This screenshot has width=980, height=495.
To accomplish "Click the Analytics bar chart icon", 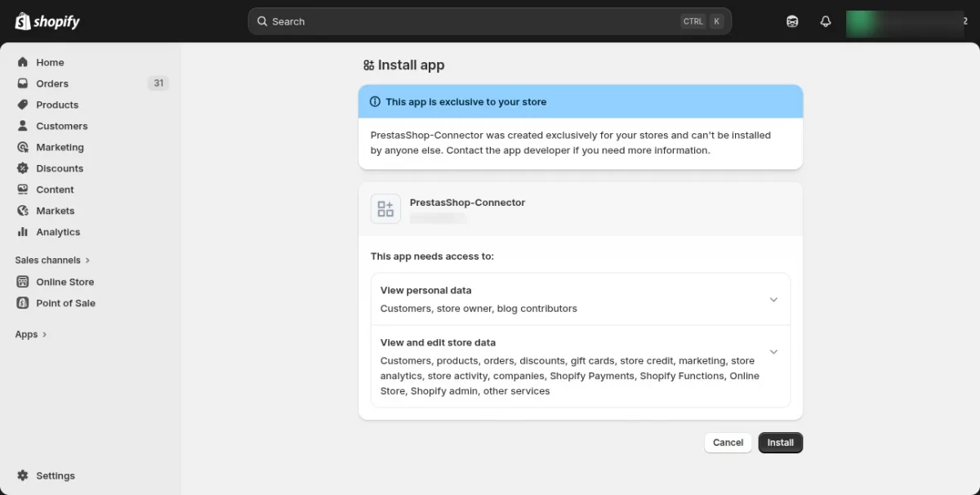I will coord(23,232).
